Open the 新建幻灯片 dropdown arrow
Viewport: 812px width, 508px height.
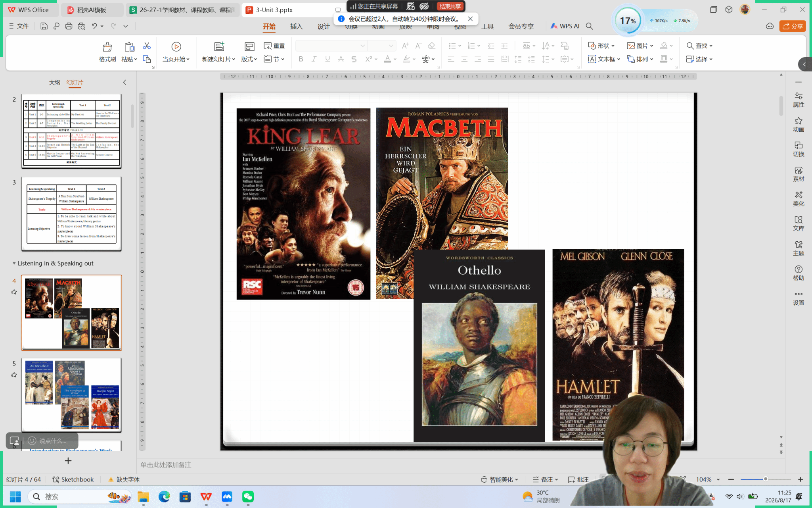pyautogui.click(x=234, y=59)
